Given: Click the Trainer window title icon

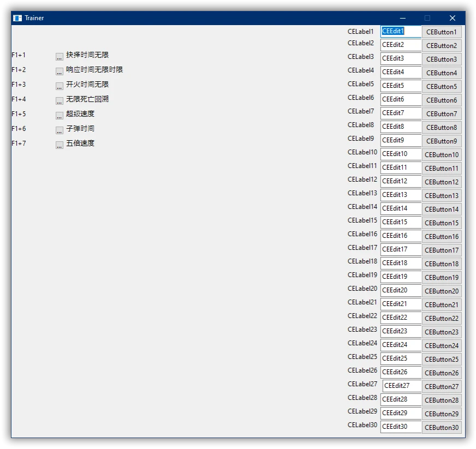Looking at the screenshot, I should (x=17, y=18).
